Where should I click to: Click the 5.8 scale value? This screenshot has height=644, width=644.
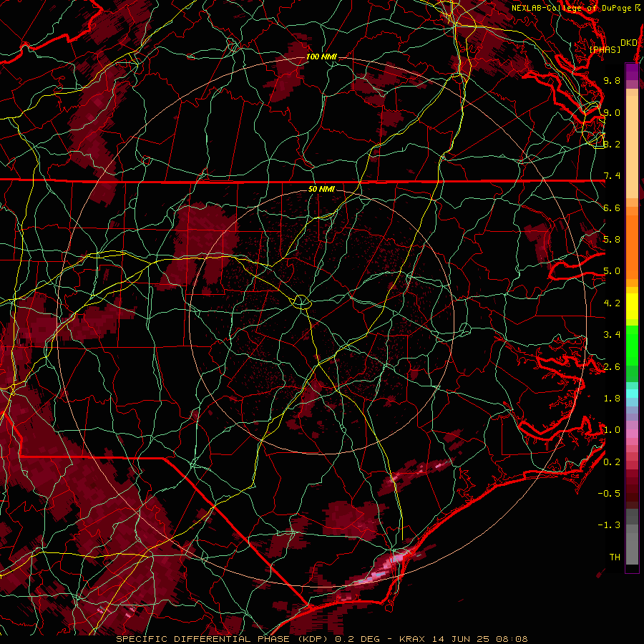click(x=612, y=240)
